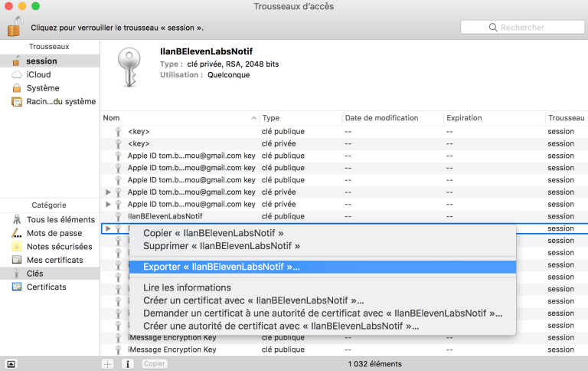Expand the highlighted row's disclosure triangle
The image size is (588, 371).
click(108, 228)
